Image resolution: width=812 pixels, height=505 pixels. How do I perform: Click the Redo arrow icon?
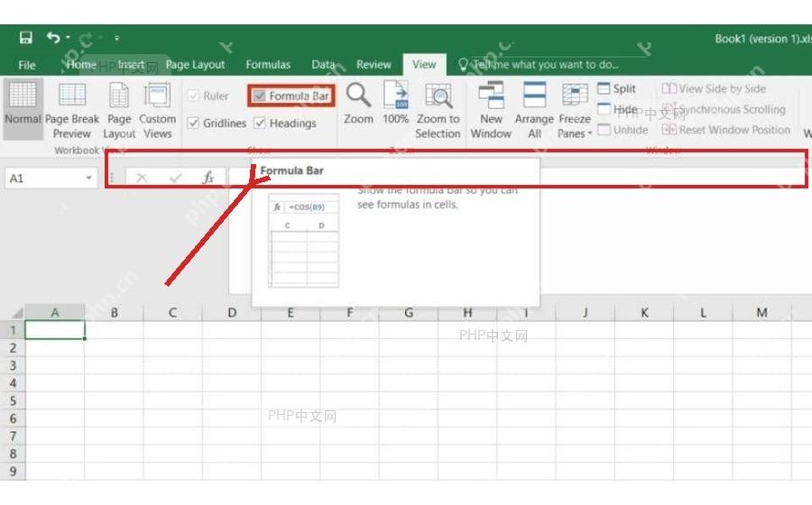point(86,38)
